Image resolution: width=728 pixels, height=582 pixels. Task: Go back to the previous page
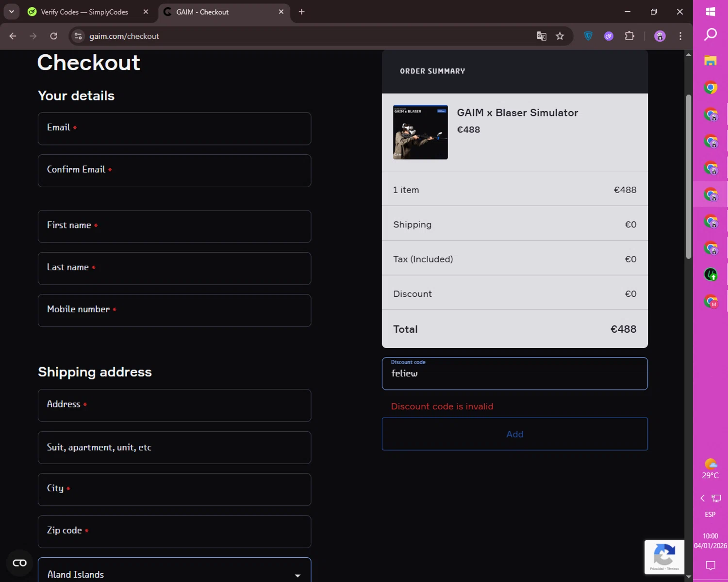[13, 36]
